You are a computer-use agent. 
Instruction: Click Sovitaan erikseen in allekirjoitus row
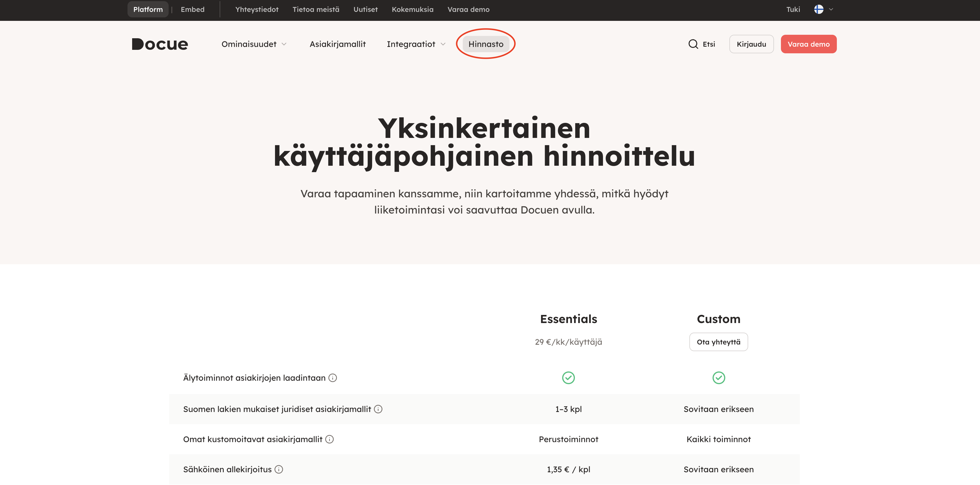click(719, 469)
